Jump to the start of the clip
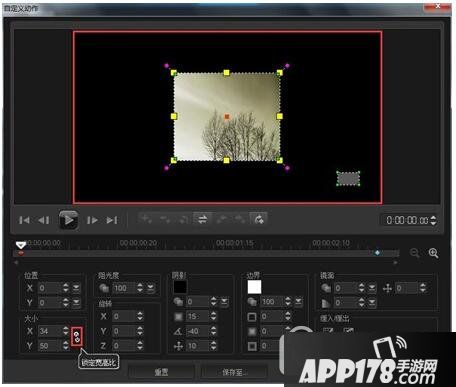The width and height of the screenshot is (456, 387). (x=24, y=220)
